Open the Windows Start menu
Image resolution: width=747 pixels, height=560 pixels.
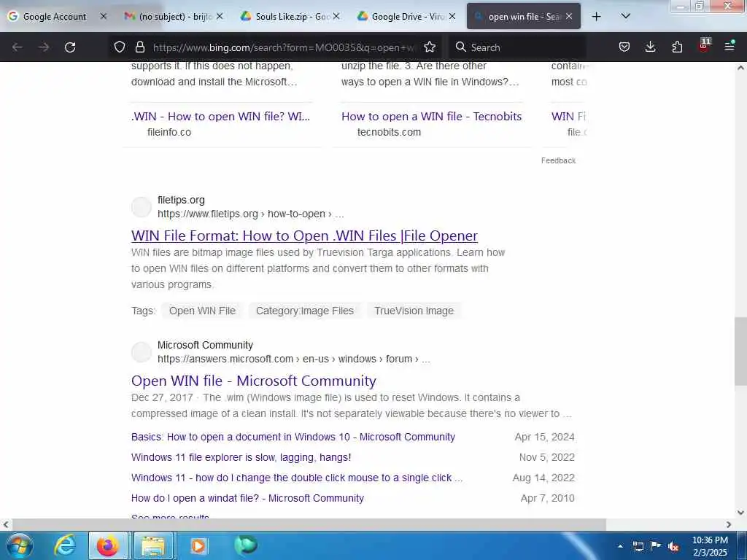(x=20, y=545)
